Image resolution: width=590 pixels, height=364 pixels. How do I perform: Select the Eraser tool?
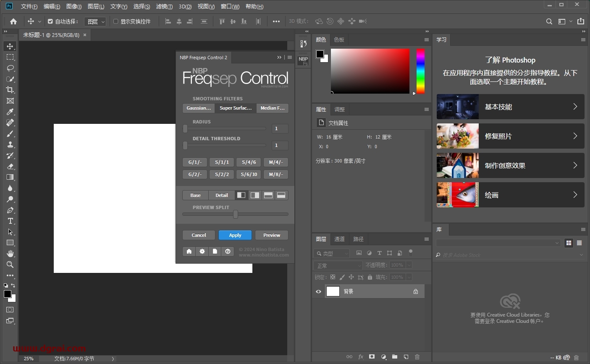click(10, 166)
